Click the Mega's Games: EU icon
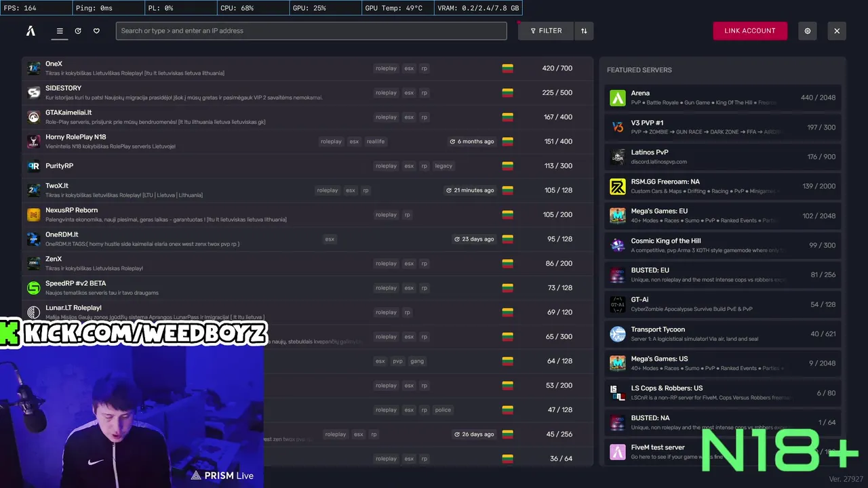Viewport: 868px width, 488px height. click(618, 216)
